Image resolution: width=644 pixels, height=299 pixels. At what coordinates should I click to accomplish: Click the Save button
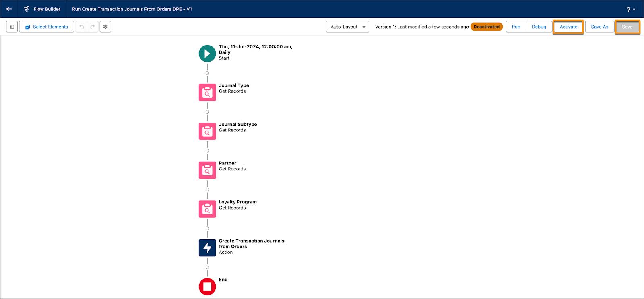[x=627, y=27]
